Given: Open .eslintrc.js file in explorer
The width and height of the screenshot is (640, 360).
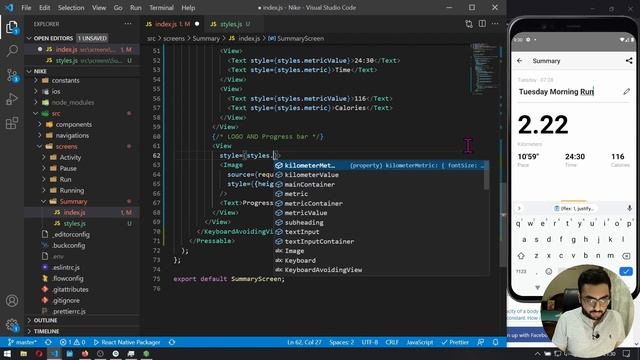Looking at the screenshot, I should pos(66,267).
